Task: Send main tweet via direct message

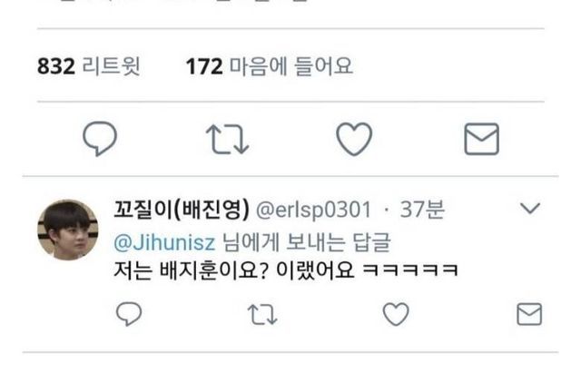Action: (481, 139)
